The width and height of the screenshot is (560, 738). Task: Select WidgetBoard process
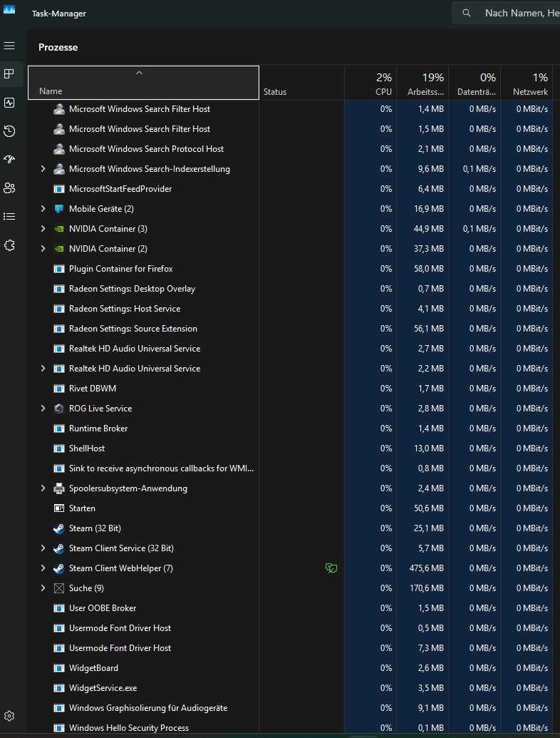pos(290,668)
